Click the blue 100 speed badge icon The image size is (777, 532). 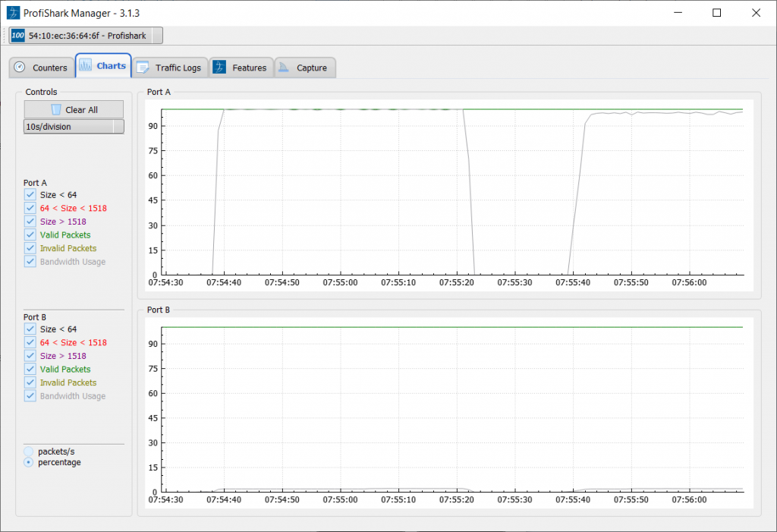click(18, 35)
